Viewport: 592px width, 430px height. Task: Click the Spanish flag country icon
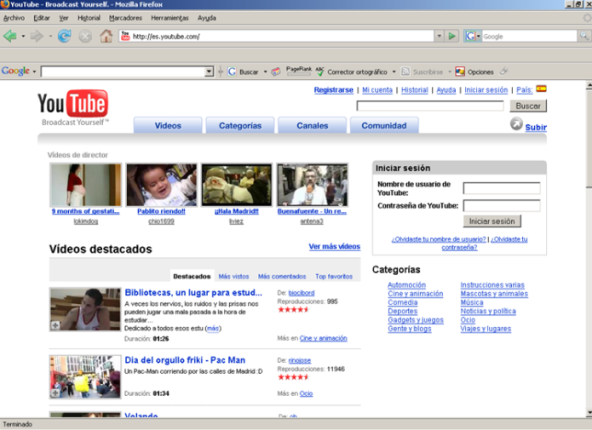click(541, 89)
